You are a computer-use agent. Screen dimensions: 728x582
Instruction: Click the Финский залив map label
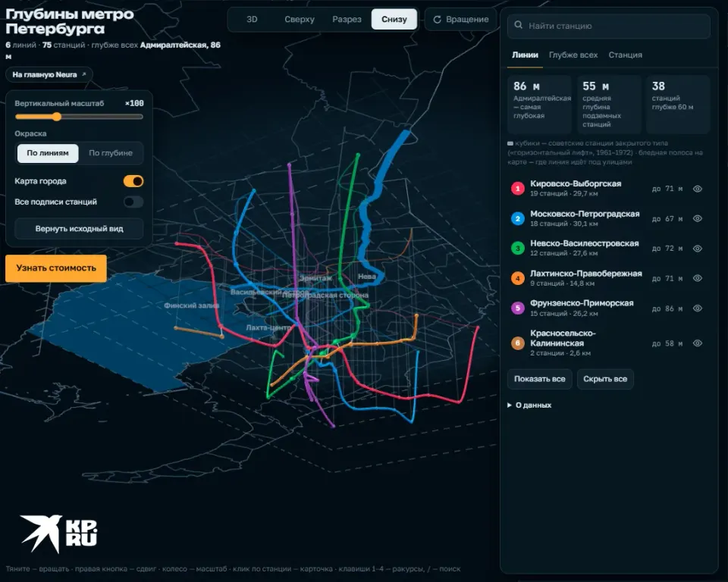191,305
